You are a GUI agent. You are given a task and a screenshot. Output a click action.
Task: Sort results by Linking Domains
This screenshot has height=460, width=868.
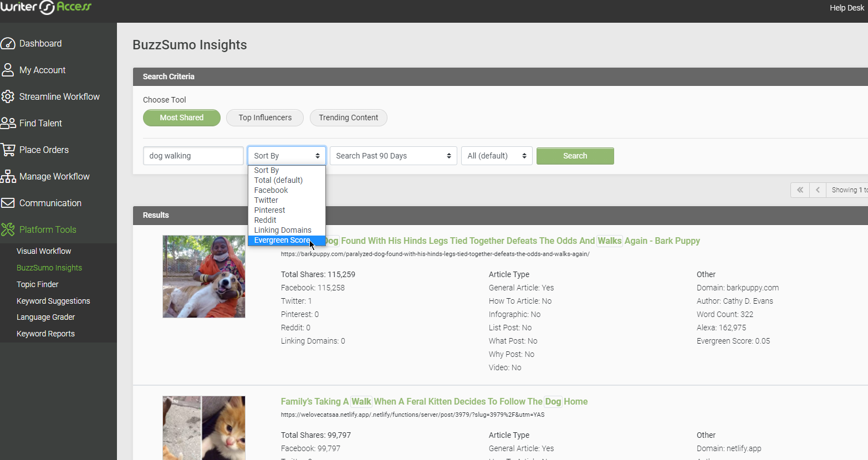287,230
